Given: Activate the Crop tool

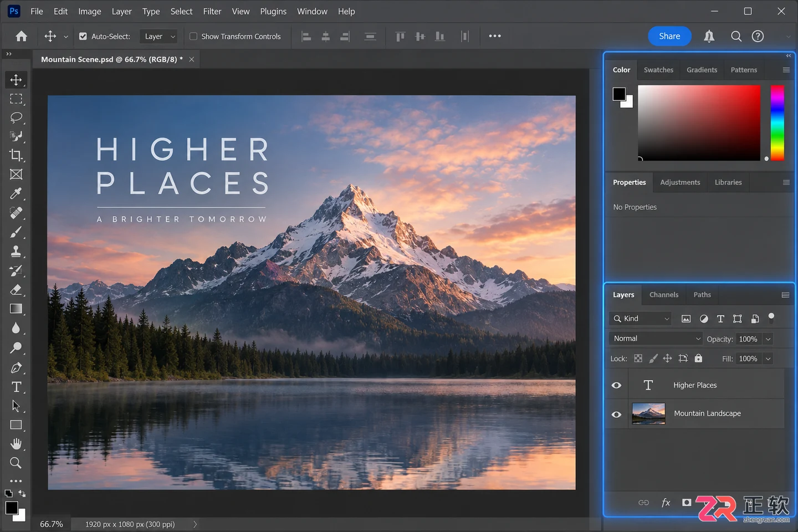Looking at the screenshot, I should [16, 155].
